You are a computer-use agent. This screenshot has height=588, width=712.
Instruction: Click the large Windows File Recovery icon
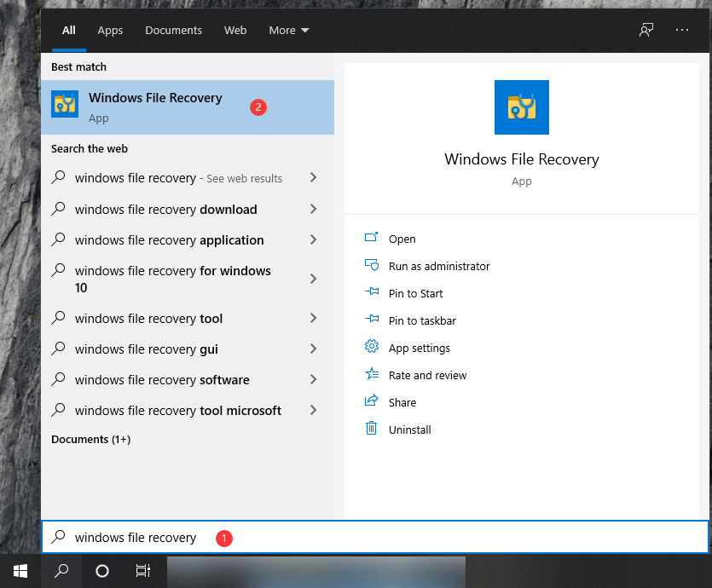521,107
